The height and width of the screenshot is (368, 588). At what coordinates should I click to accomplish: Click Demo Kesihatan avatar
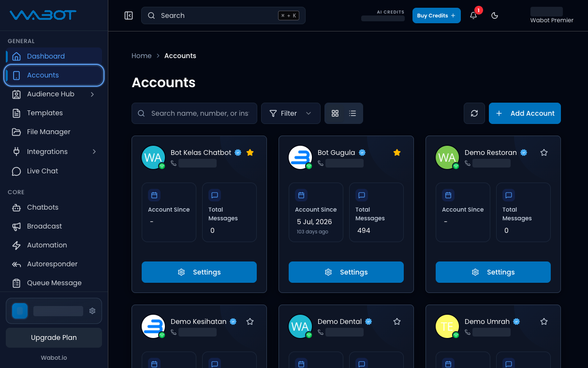[153, 326]
